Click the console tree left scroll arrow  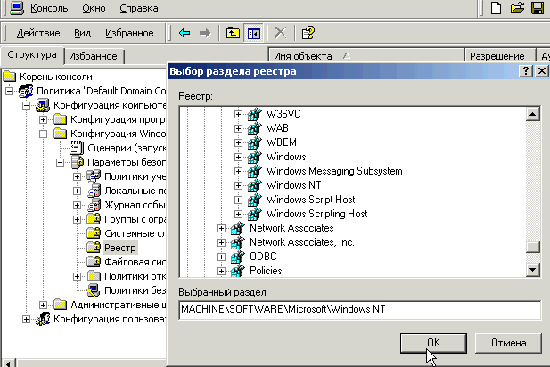pos(9,363)
